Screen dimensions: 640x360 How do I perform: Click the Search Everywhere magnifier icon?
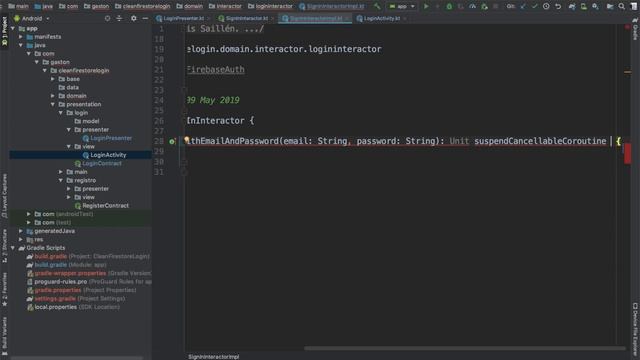tap(621, 6)
